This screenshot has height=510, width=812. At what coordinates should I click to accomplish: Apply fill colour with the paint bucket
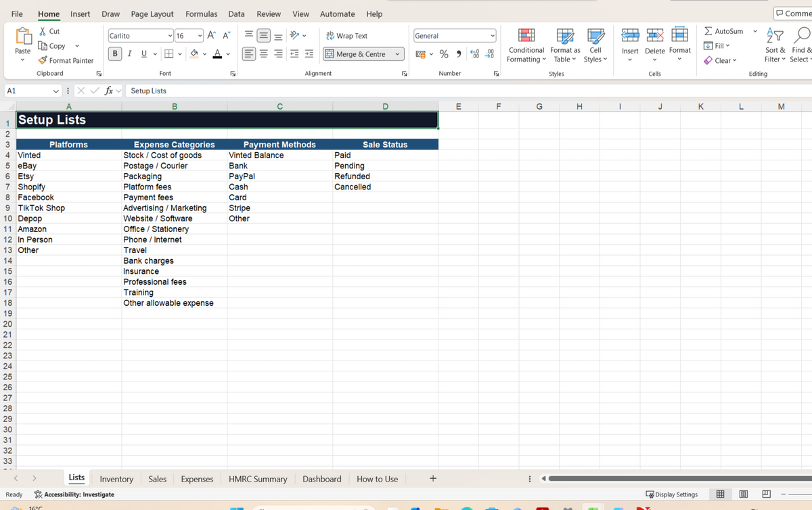point(194,53)
